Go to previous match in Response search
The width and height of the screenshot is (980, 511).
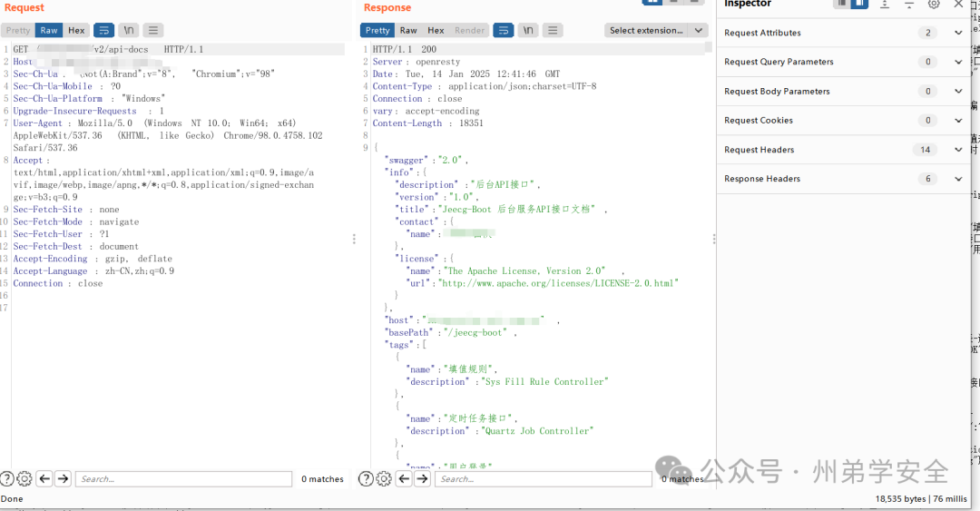[405, 479]
